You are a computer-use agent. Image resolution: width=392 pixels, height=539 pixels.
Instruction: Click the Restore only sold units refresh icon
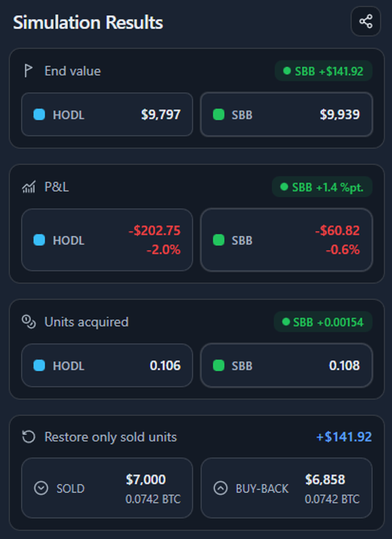(28, 437)
